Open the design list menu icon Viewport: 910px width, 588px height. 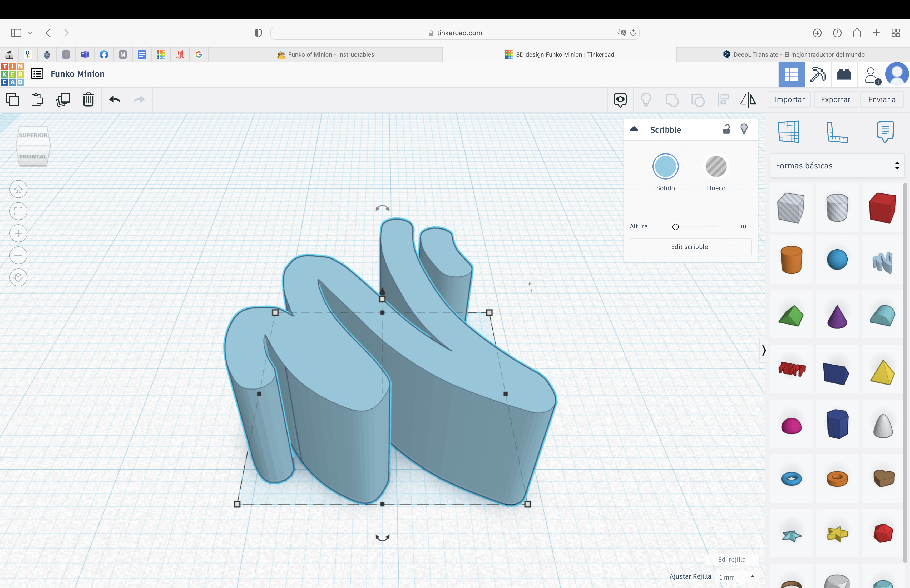(x=37, y=74)
